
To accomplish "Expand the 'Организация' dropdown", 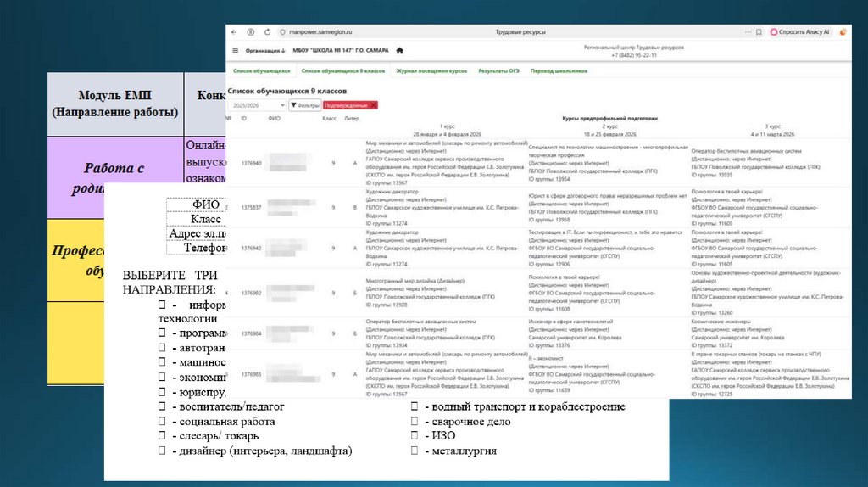I will 265,50.
